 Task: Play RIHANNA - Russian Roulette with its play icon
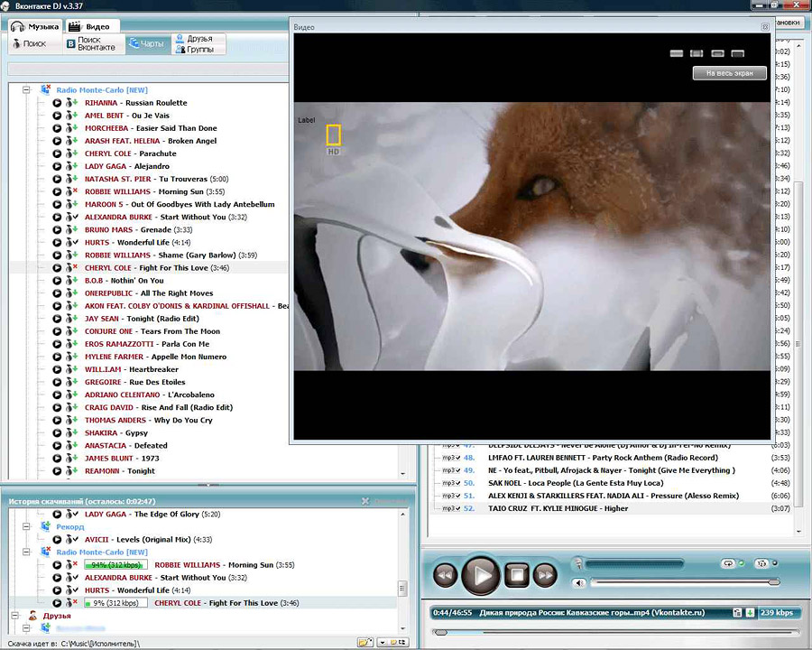point(58,103)
